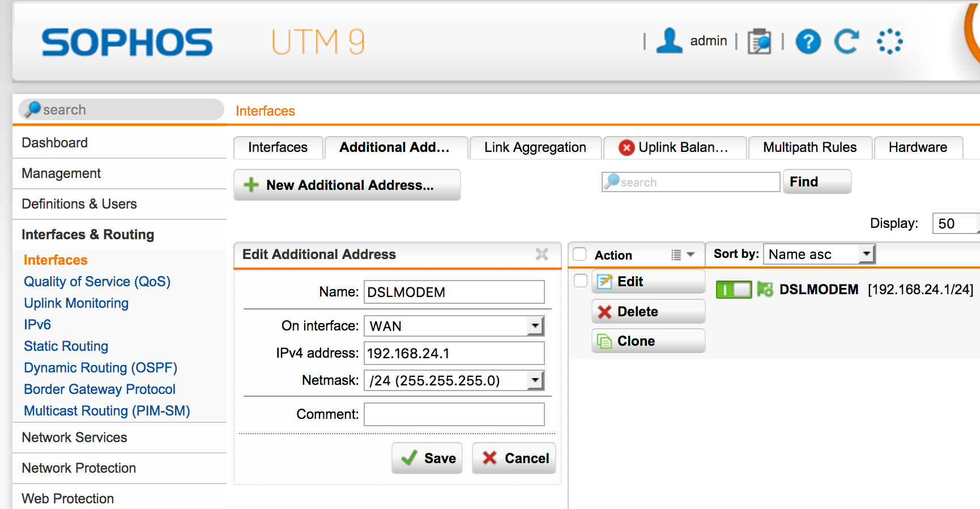Screen dimensions: 980x509
Task: Open the clipboard log icon in header
Action: [x=759, y=41]
